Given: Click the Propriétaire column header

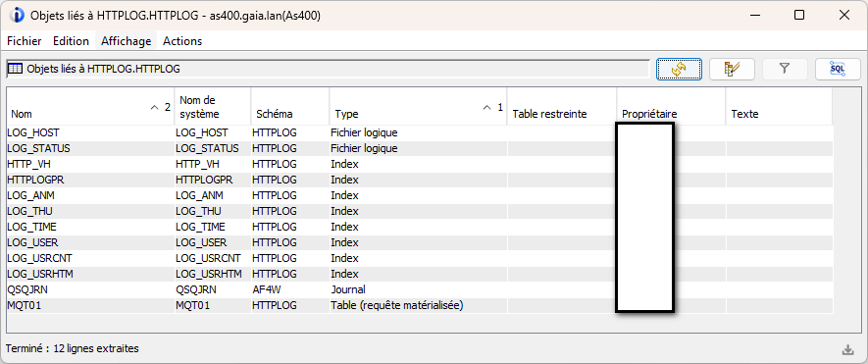Looking at the screenshot, I should [x=672, y=106].
